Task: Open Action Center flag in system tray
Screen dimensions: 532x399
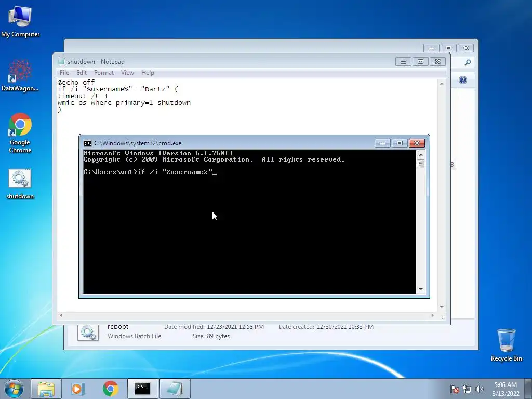Action: tap(454, 389)
